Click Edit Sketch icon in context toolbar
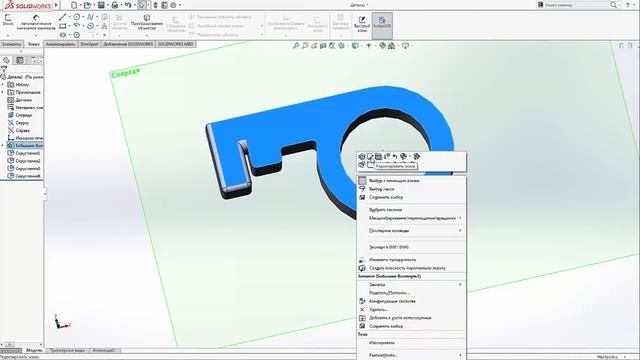640x360 pixels. (370, 156)
